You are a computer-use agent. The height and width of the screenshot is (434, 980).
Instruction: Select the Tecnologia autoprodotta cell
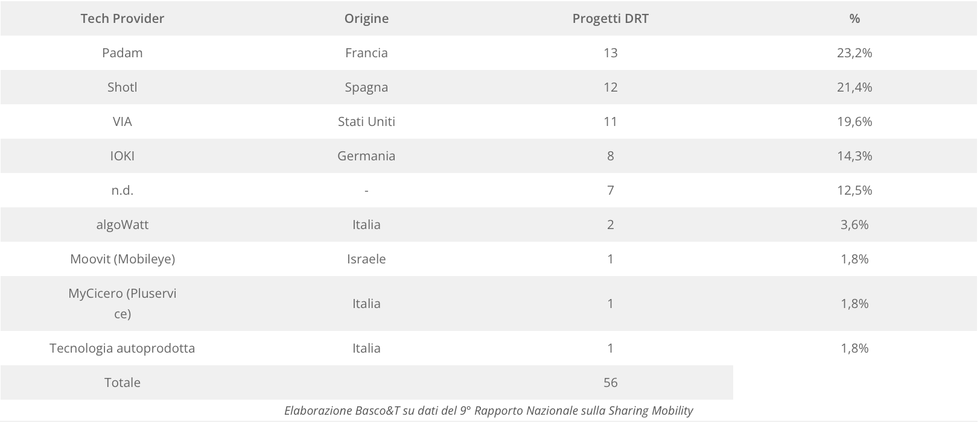click(x=122, y=348)
